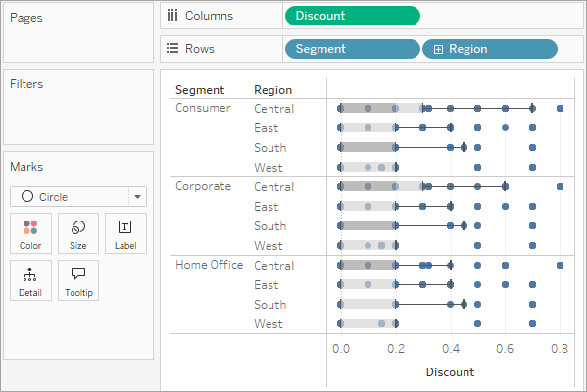Select the Home Office segment label
The width and height of the screenshot is (587, 392).
(x=210, y=265)
